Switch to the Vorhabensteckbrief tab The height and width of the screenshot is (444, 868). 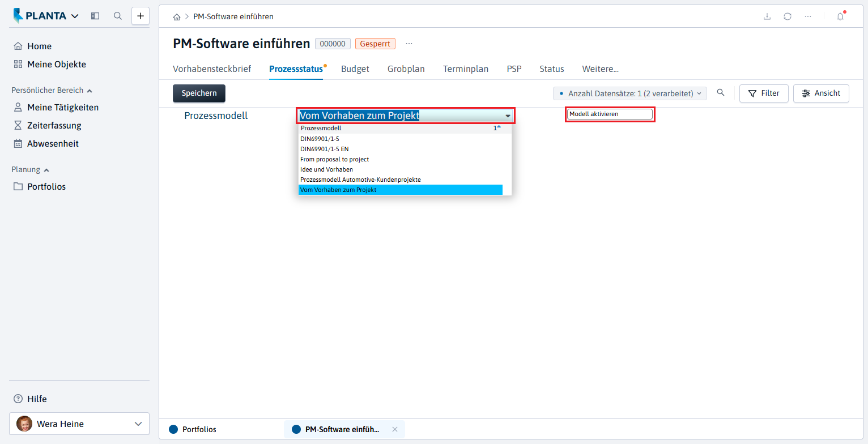(x=212, y=69)
